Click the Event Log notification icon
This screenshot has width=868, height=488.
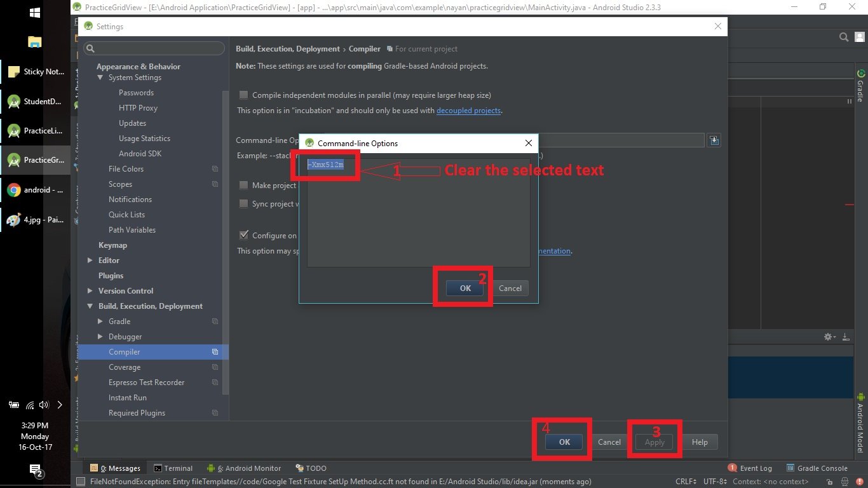coord(732,468)
